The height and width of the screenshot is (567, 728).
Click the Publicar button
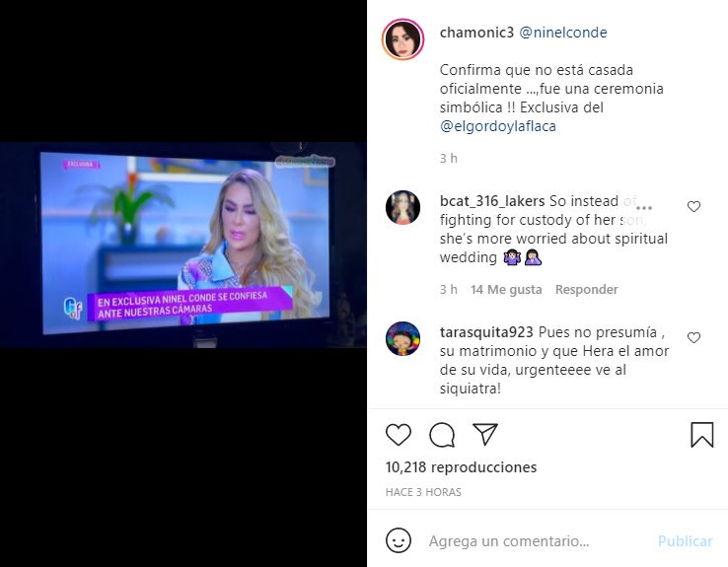pos(685,541)
